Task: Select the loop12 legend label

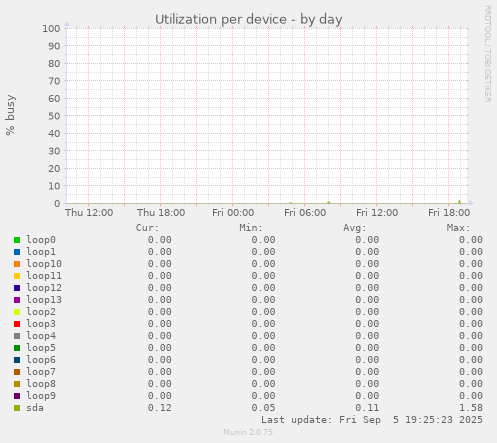Action: coord(44,288)
